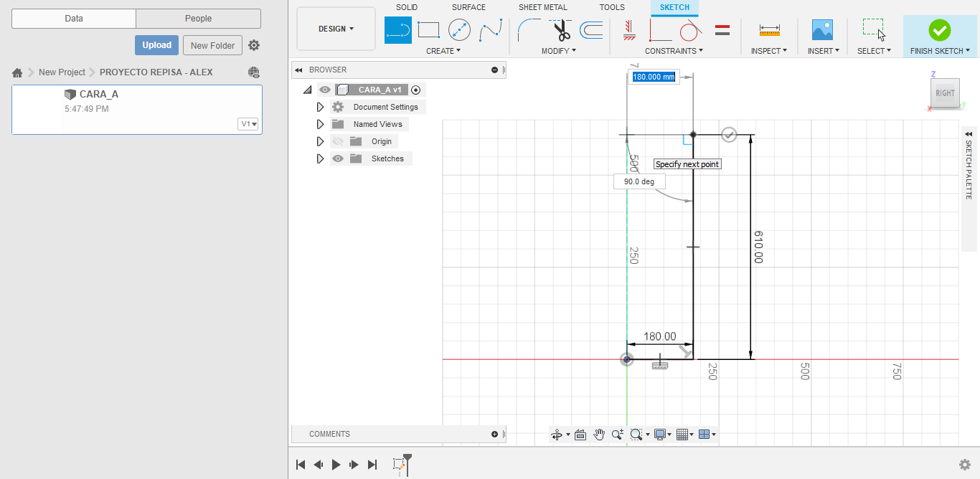The width and height of the screenshot is (980, 479).
Task: Open Display Settings monitor icon
Action: [660, 435]
